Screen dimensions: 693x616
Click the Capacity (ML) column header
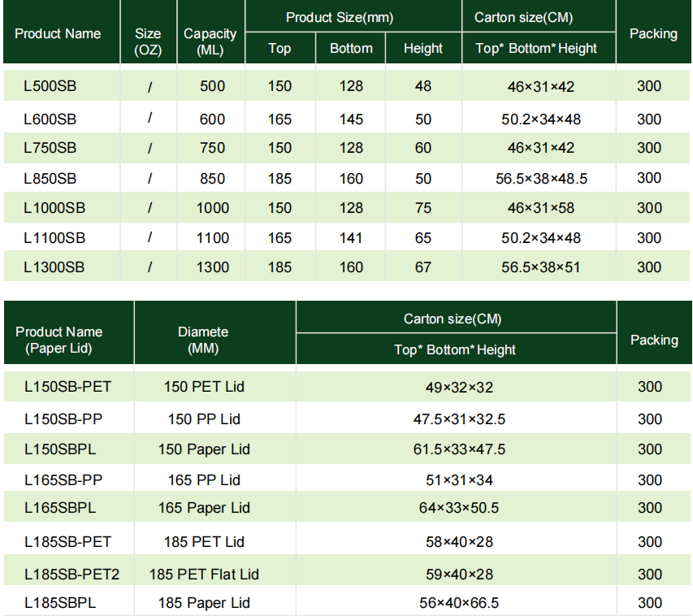210,41
